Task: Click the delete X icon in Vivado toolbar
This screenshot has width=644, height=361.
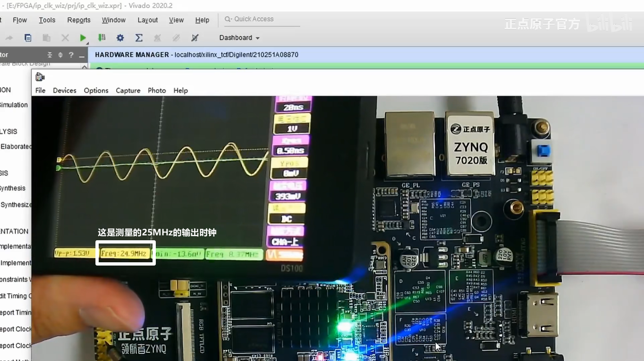Action: pyautogui.click(x=65, y=38)
